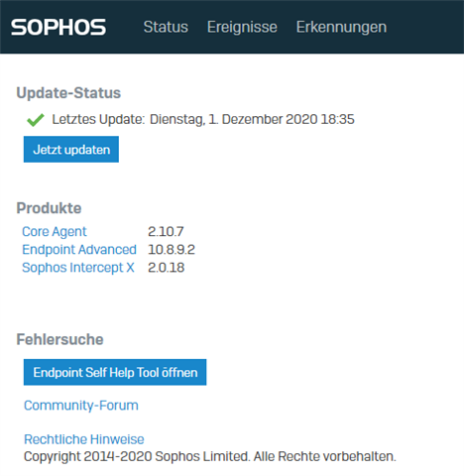464x476 pixels.
Task: Click the Produkte heading
Action: 49,208
